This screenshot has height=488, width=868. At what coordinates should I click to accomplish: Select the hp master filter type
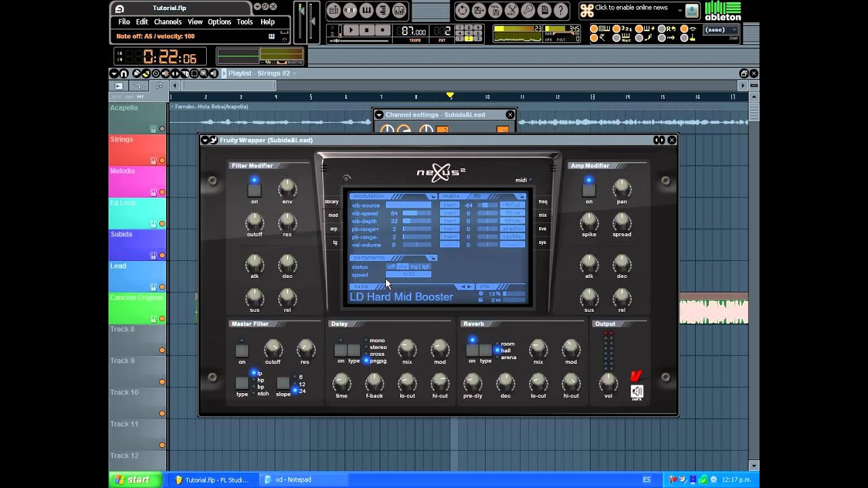click(258, 380)
